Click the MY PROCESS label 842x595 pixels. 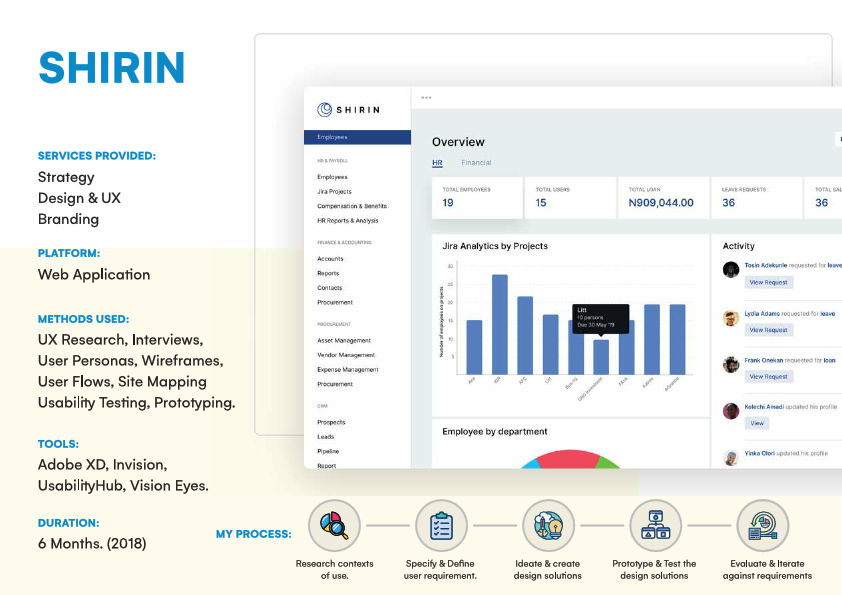point(253,534)
